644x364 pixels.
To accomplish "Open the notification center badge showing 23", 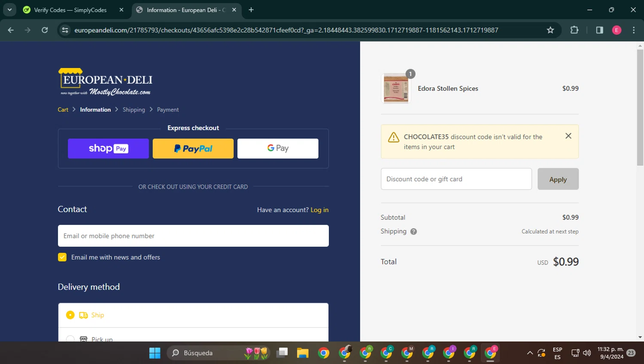I will [631, 353].
